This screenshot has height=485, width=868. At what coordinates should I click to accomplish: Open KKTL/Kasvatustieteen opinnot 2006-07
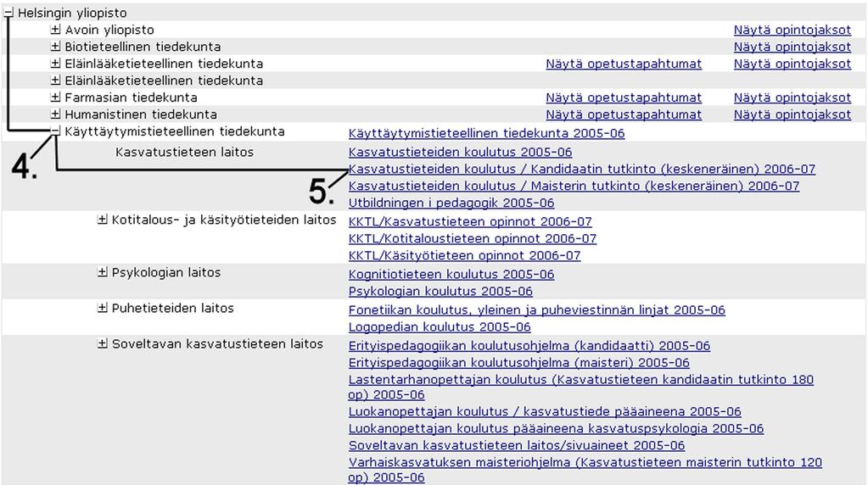470,222
